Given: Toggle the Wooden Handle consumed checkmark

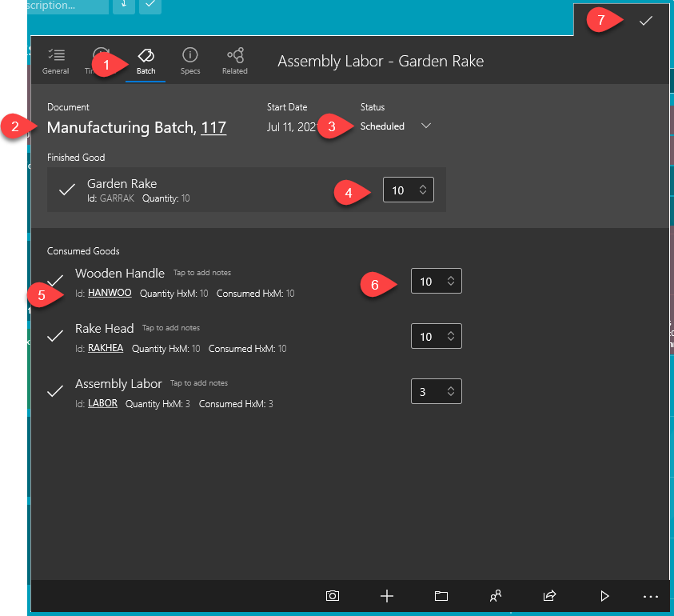Looking at the screenshot, I should click(x=55, y=281).
